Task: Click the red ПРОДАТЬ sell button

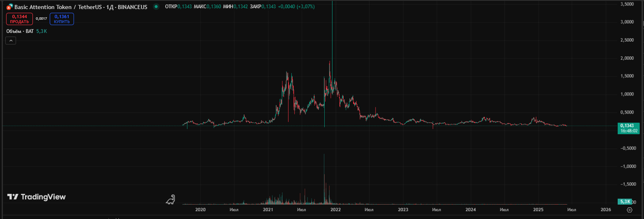Action: (x=19, y=19)
